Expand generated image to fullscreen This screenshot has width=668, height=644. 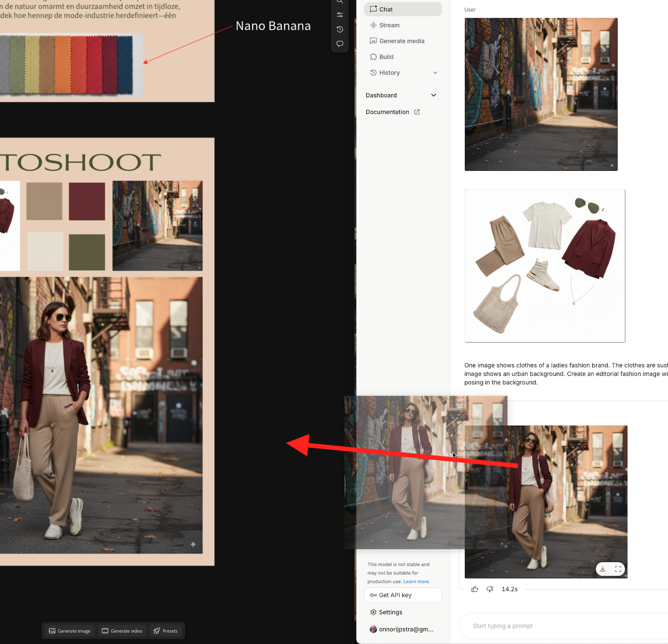coord(618,569)
